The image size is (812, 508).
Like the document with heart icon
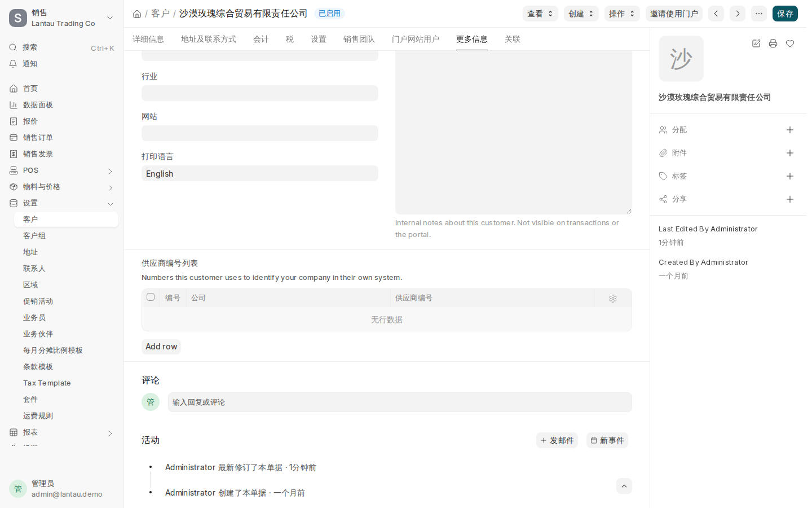click(x=790, y=43)
